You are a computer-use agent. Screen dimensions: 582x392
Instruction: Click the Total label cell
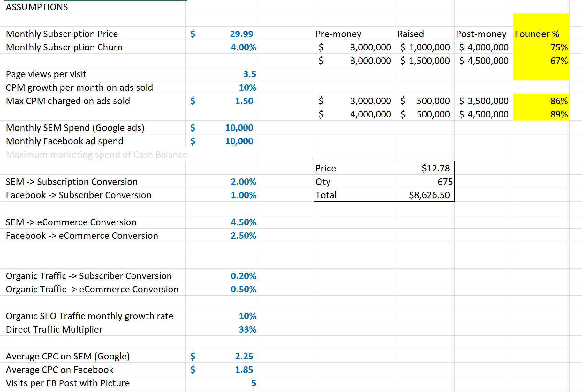(x=355, y=195)
